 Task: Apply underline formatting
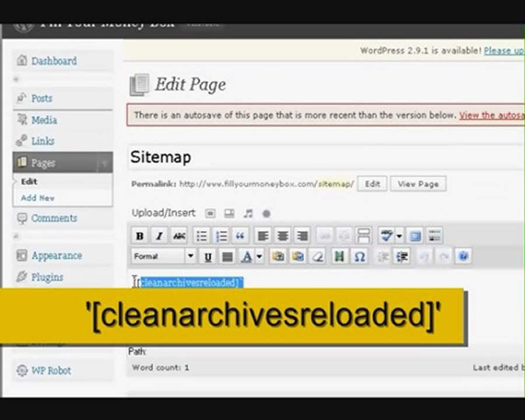(208, 257)
